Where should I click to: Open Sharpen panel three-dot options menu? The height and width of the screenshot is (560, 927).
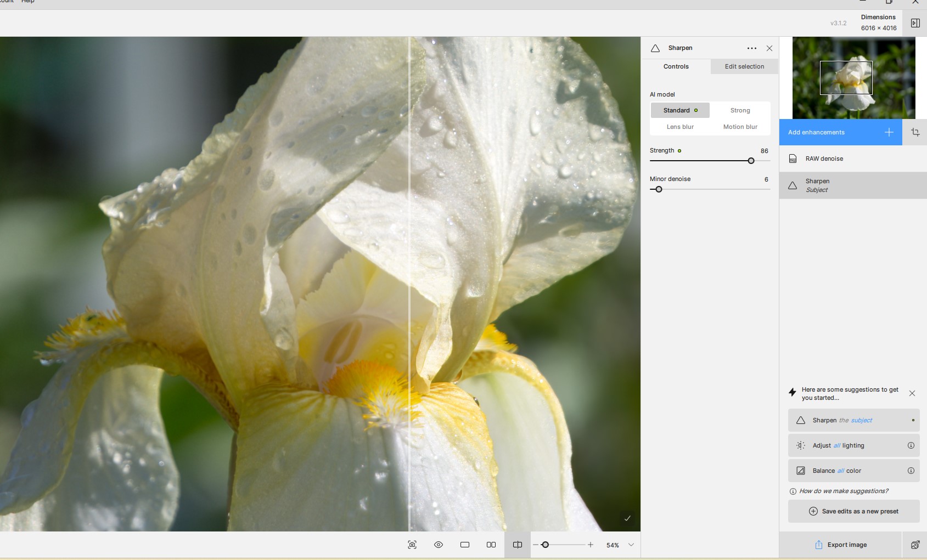click(752, 48)
